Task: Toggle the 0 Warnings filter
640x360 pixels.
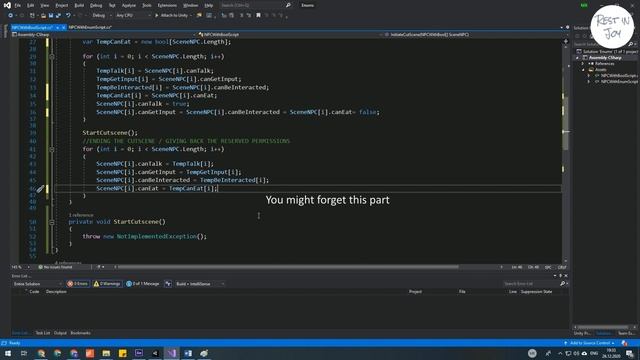Action: pos(107,284)
